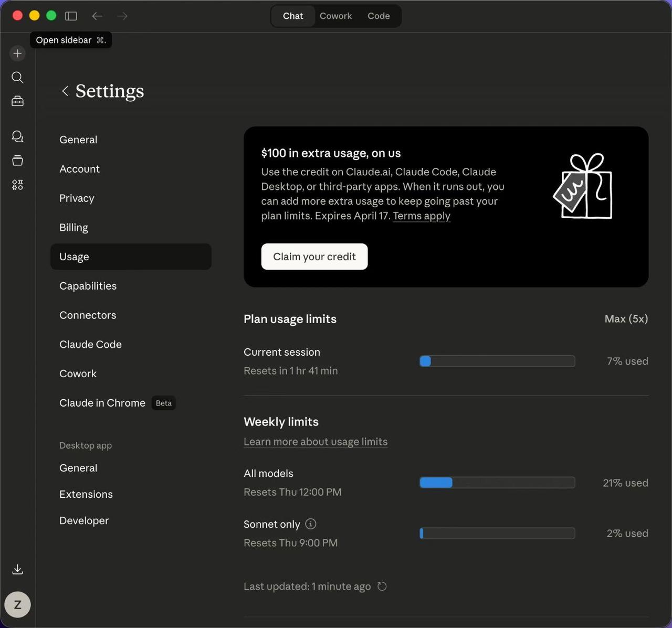The image size is (672, 628).
Task: Click the shapes grid icon in sidebar
Action: coord(17,185)
